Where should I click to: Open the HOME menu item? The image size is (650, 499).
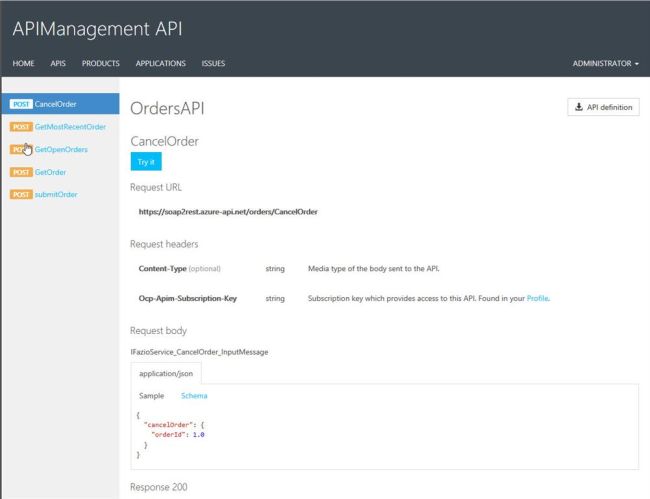click(x=23, y=63)
